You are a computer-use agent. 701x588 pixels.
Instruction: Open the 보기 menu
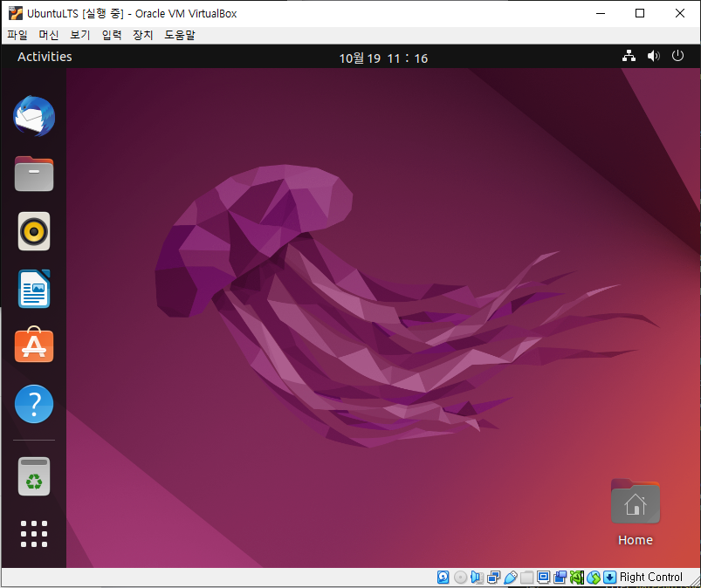click(x=80, y=35)
